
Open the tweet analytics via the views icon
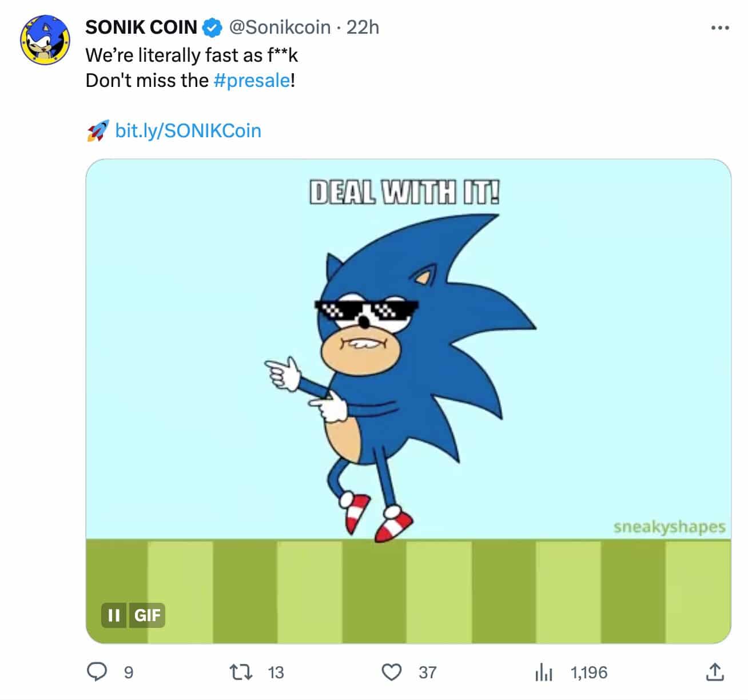(543, 673)
